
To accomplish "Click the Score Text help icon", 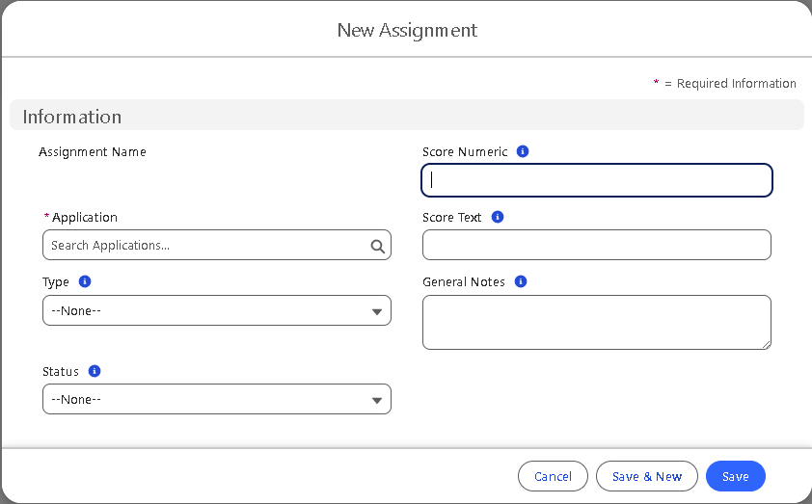I will pos(498,217).
